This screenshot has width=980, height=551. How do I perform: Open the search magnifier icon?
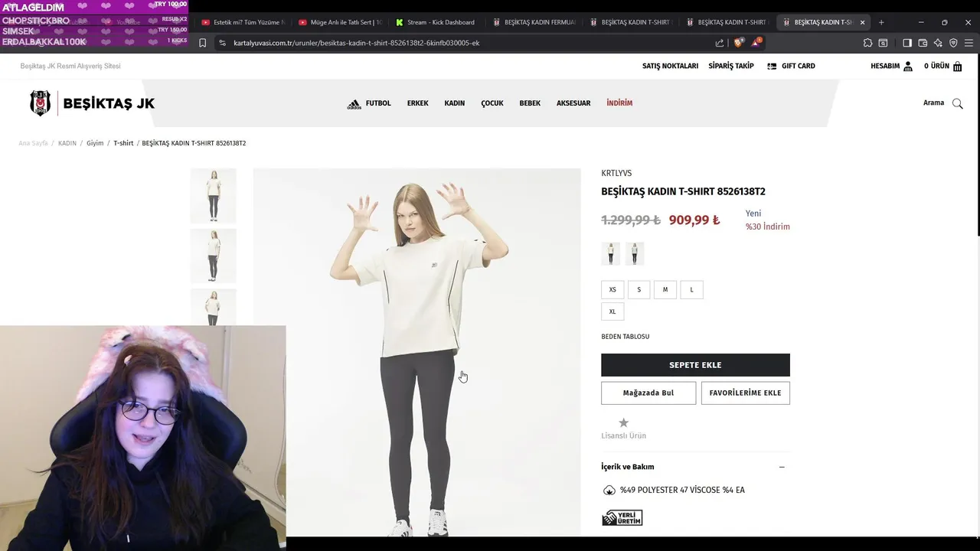957,103
